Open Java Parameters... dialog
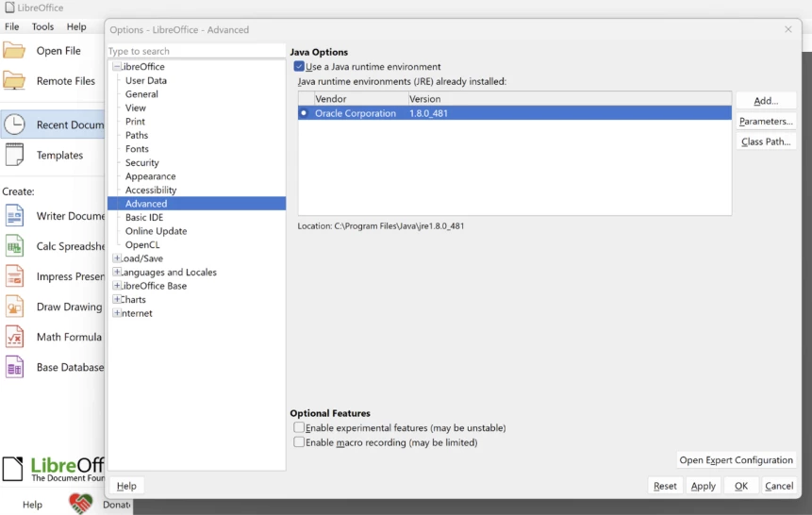 (766, 122)
